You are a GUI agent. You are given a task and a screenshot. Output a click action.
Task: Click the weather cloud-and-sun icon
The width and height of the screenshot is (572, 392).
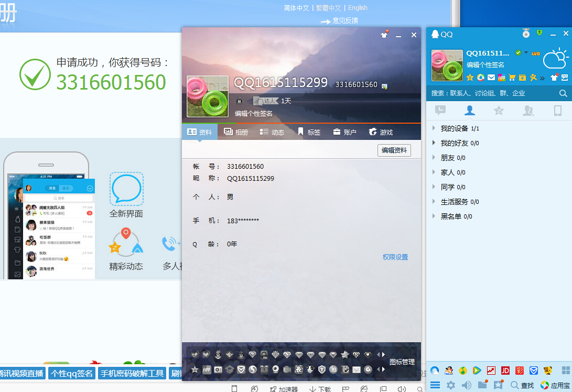pyautogui.click(x=555, y=58)
